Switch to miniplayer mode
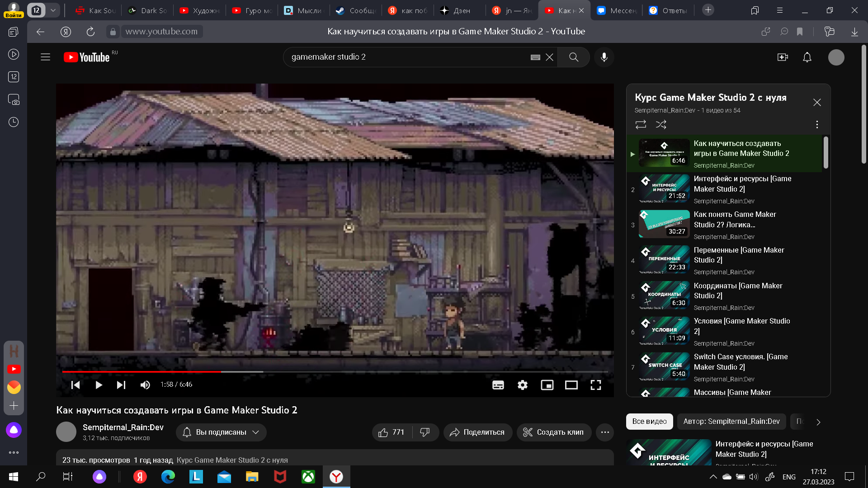The width and height of the screenshot is (868, 488). point(547,385)
